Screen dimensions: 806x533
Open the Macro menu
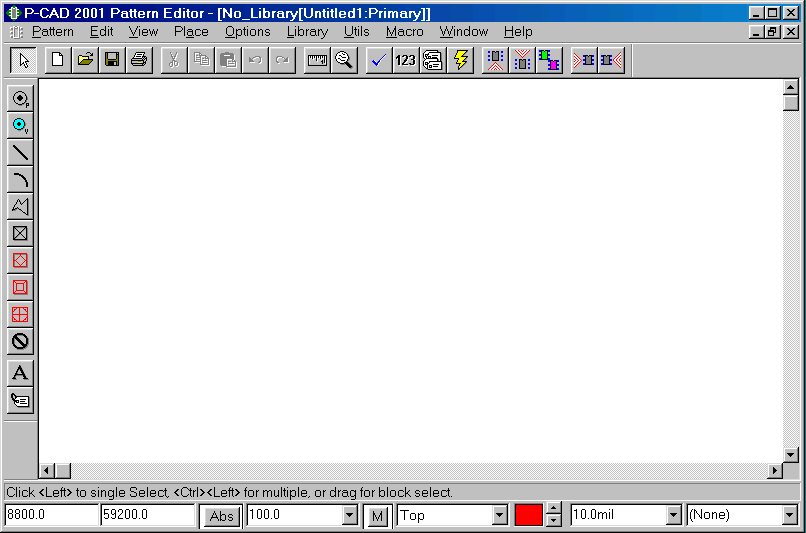pos(405,32)
